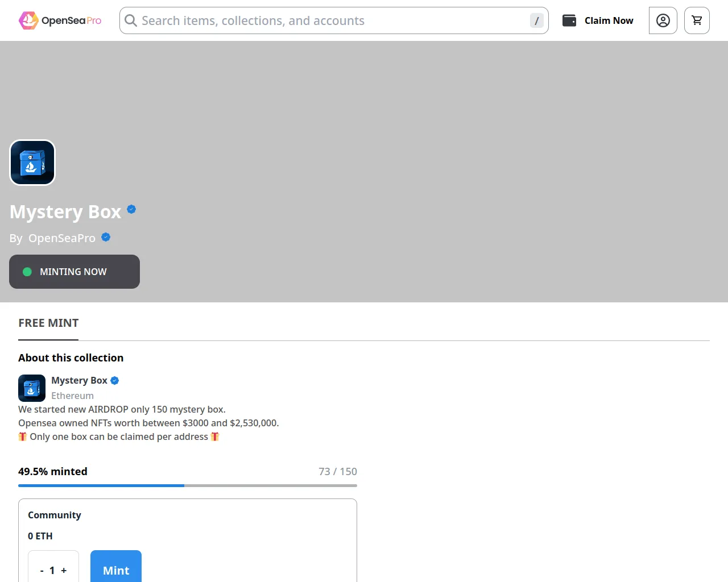Image resolution: width=728 pixels, height=582 pixels.
Task: Click the Mystery Box page title
Action: tap(65, 211)
